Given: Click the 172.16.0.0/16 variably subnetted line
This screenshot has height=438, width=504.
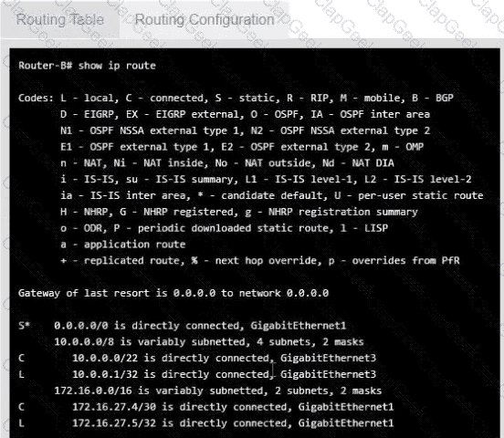Looking at the screenshot, I should coord(218,391).
